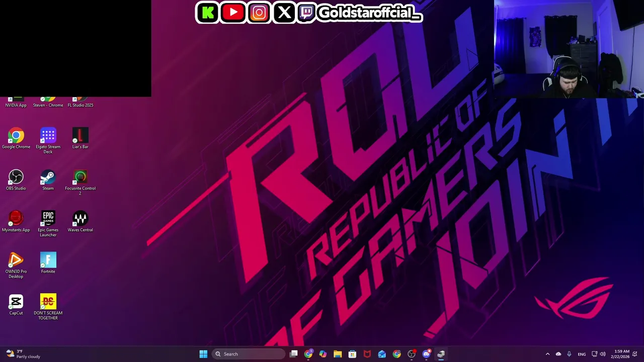Select the DON'T SCREAM TOGETHER desktop icon
This screenshot has width=644, height=362.
(48, 307)
